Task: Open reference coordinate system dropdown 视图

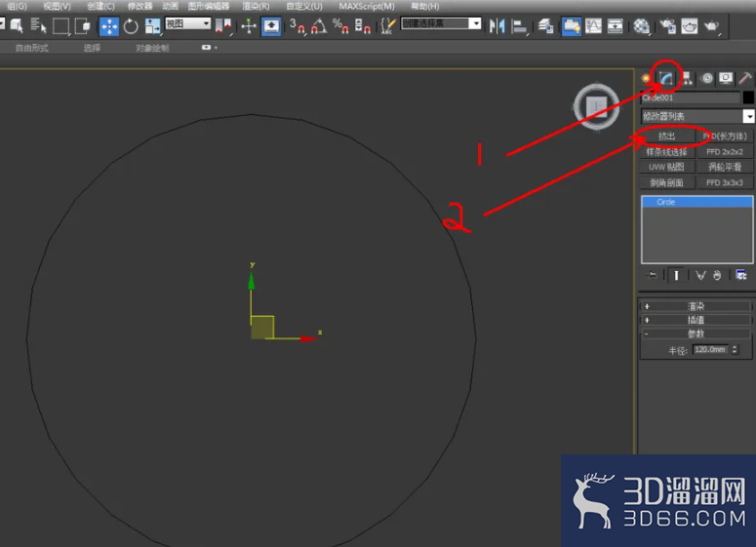Action: pyautogui.click(x=188, y=23)
